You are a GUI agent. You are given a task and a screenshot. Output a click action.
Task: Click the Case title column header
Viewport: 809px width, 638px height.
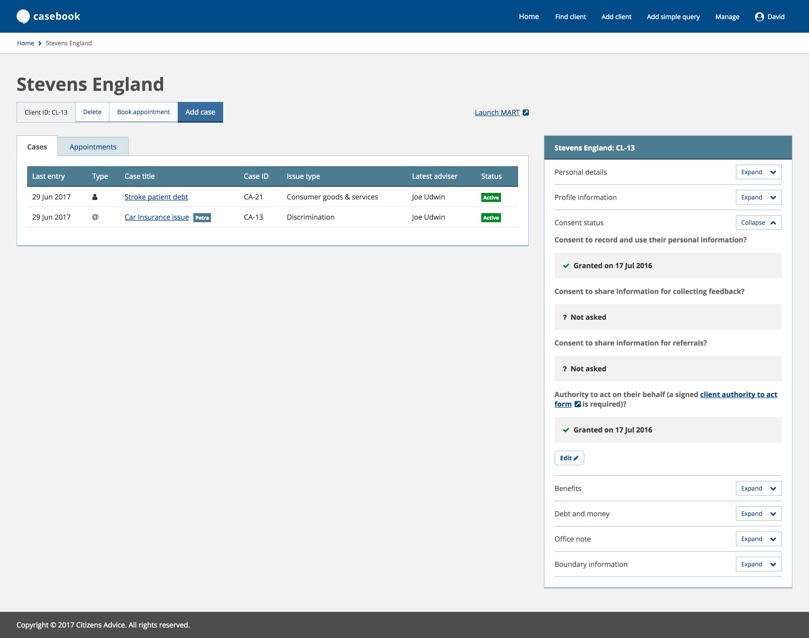[x=139, y=176]
